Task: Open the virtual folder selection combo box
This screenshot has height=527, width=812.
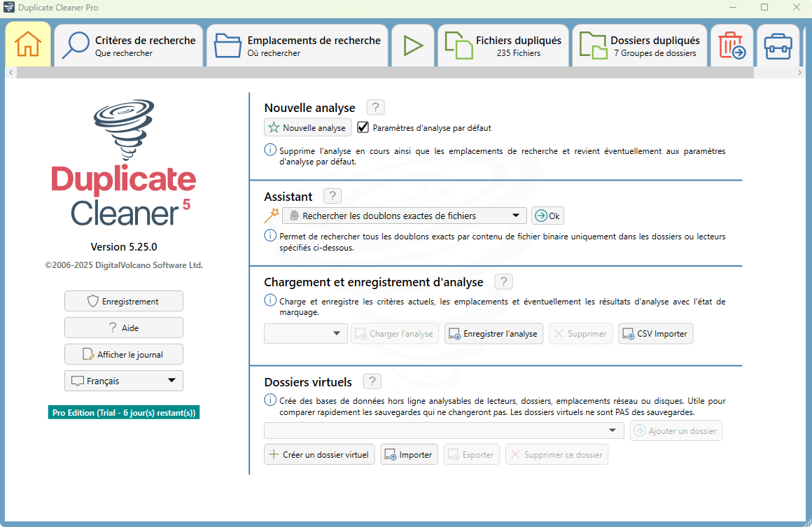Action: 444,430
